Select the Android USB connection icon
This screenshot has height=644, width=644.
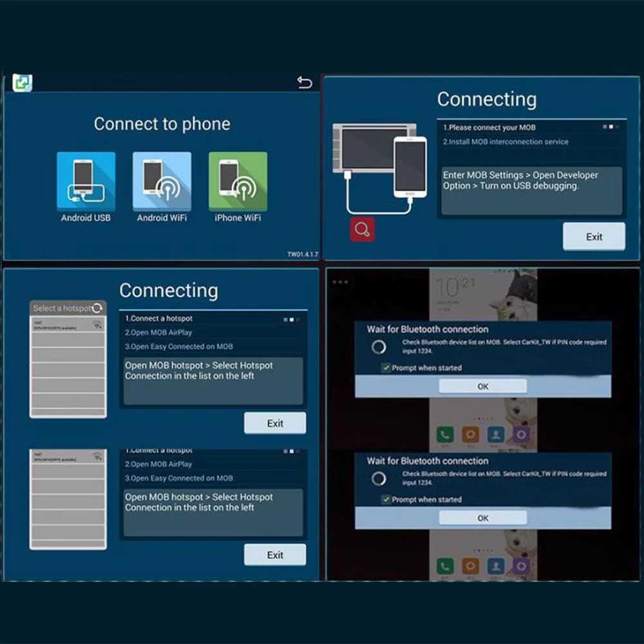(86, 181)
